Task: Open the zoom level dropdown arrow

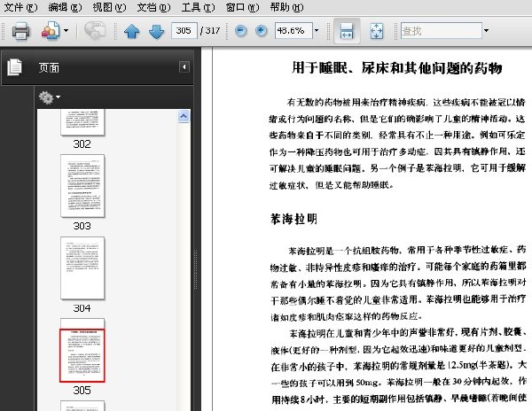Action: 317,30
